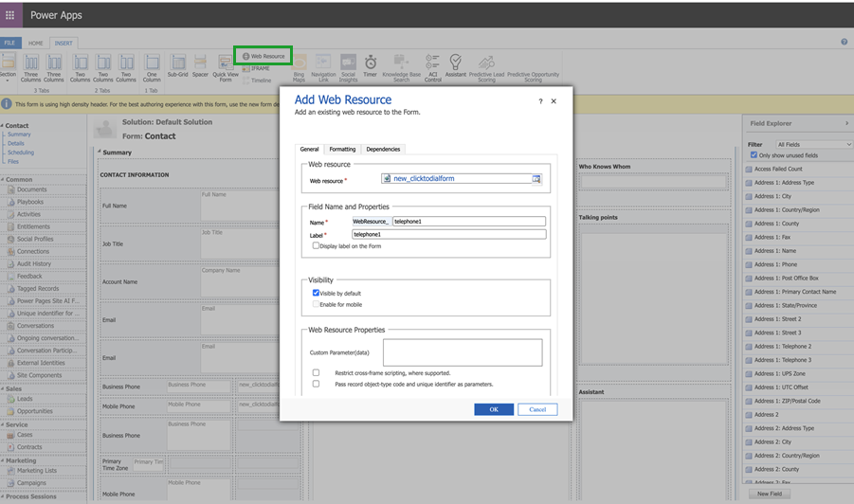
Task: Go to Details in the Contact tree
Action: point(16,144)
